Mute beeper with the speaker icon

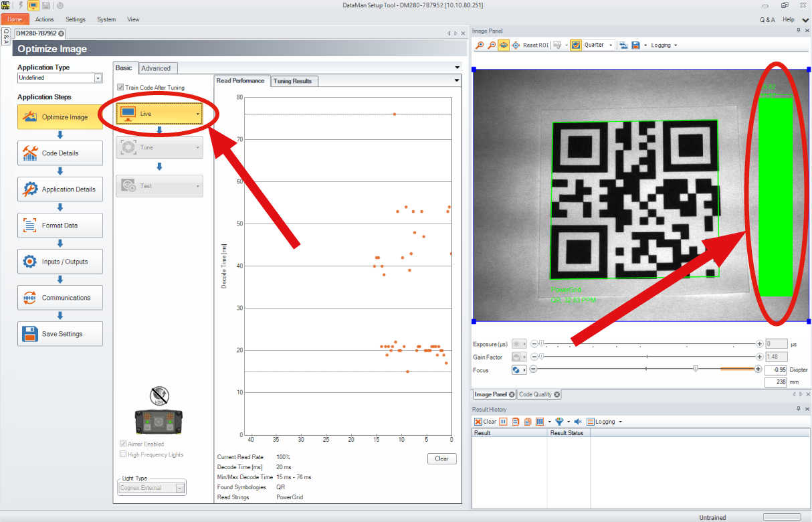579,422
